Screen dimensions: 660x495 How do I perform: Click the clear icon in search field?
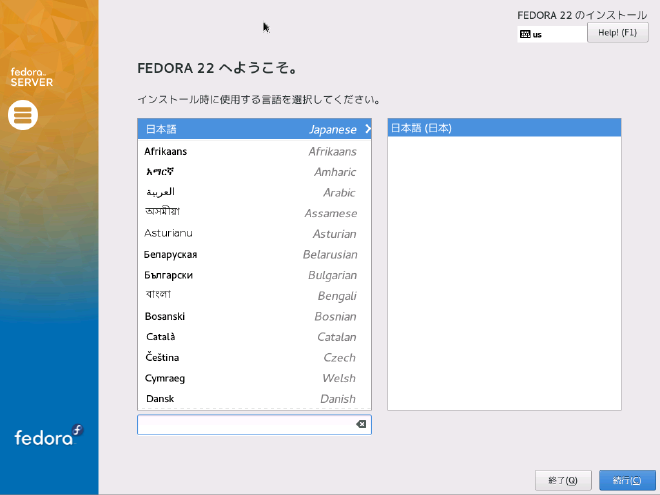click(361, 425)
